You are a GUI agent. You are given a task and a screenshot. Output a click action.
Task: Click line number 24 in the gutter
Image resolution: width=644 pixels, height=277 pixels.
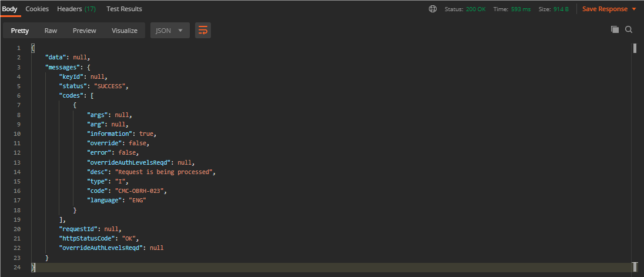[x=17, y=267]
